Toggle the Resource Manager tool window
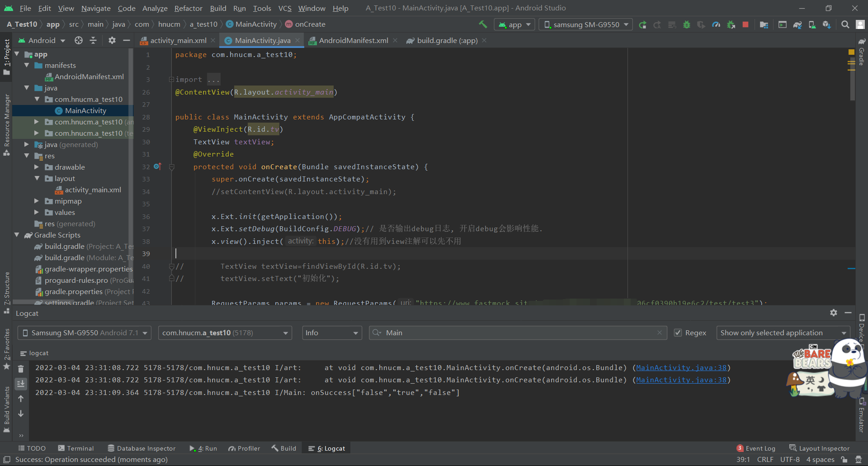 point(6,125)
